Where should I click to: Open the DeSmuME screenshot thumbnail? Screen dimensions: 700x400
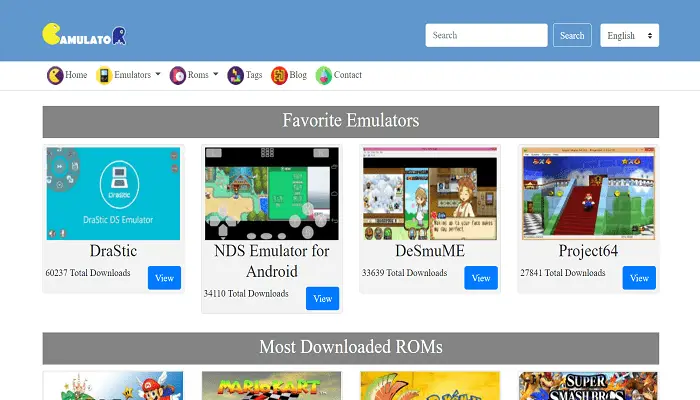pyautogui.click(x=430, y=194)
